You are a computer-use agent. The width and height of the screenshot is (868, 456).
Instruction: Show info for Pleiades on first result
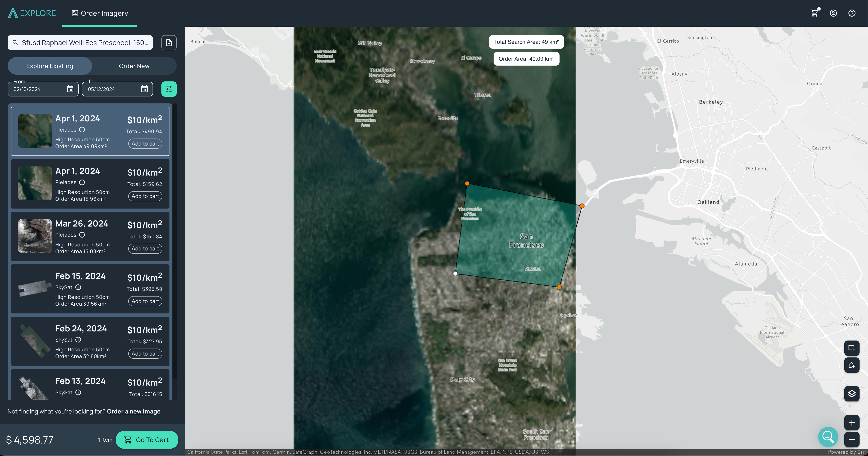coord(82,130)
